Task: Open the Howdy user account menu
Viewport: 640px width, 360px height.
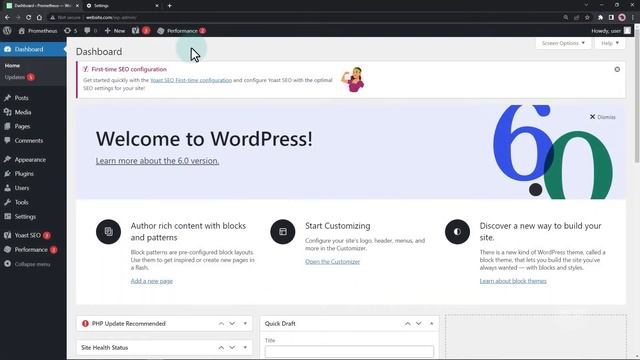Action: pyautogui.click(x=611, y=31)
